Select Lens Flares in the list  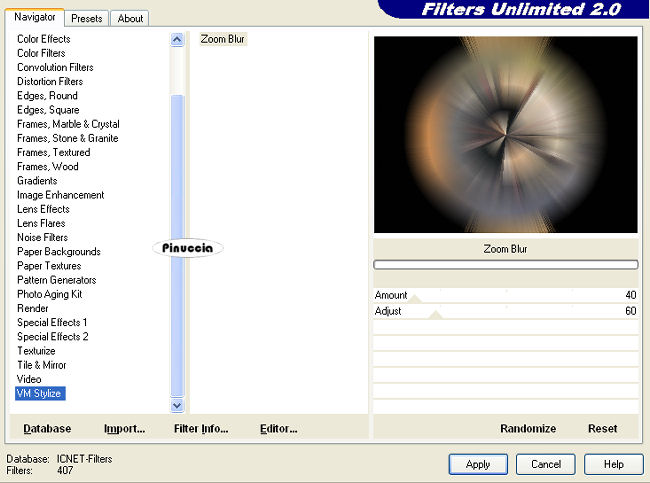coord(41,223)
